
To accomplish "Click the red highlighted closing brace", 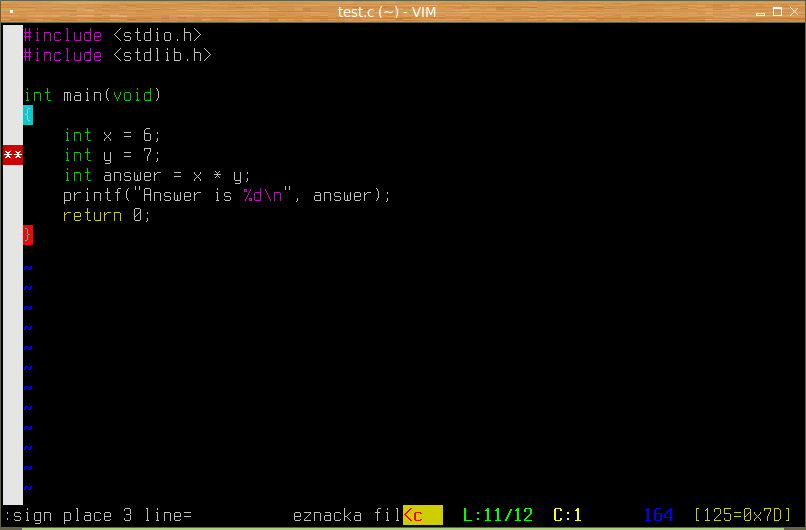I will pyautogui.click(x=28, y=235).
